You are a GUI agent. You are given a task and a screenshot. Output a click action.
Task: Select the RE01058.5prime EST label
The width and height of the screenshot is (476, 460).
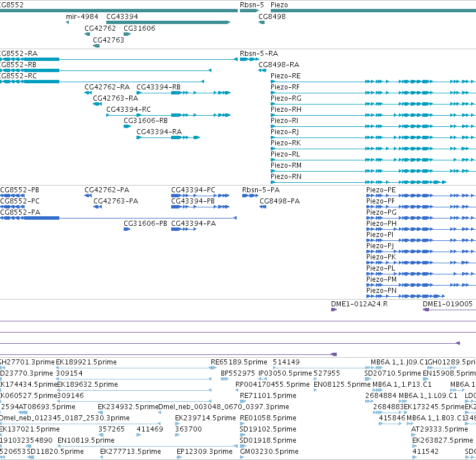pyautogui.click(x=268, y=418)
